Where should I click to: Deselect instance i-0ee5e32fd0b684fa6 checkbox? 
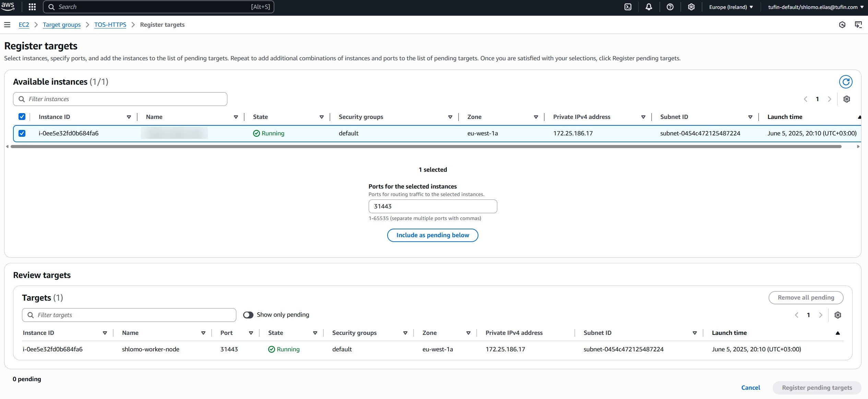tap(22, 133)
